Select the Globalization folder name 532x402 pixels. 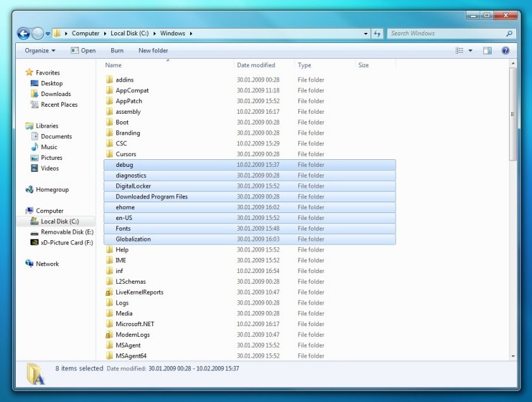point(133,239)
